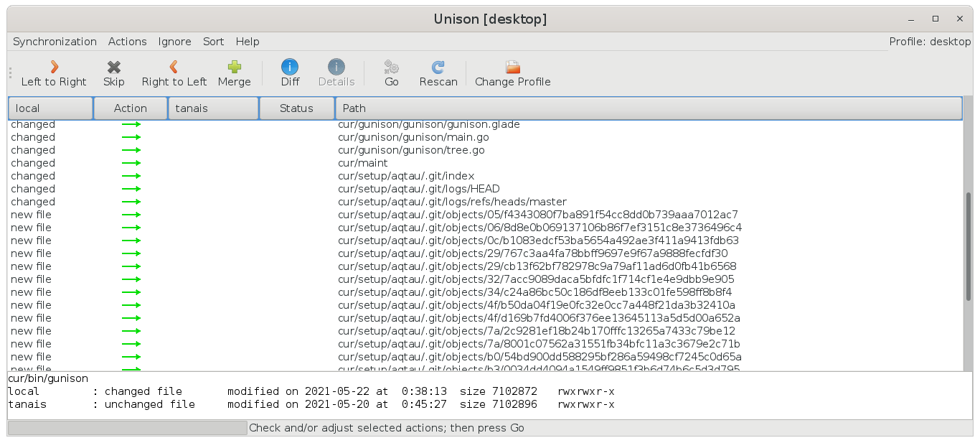Screen dimensions: 980x443
Task: Click the cur/bin/gunison details path
Action: click(x=48, y=378)
